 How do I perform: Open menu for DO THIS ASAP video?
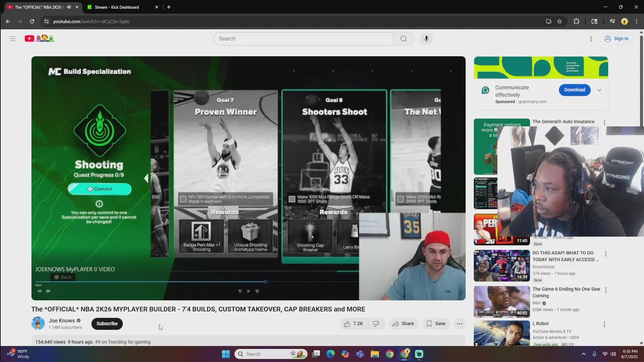606,254
